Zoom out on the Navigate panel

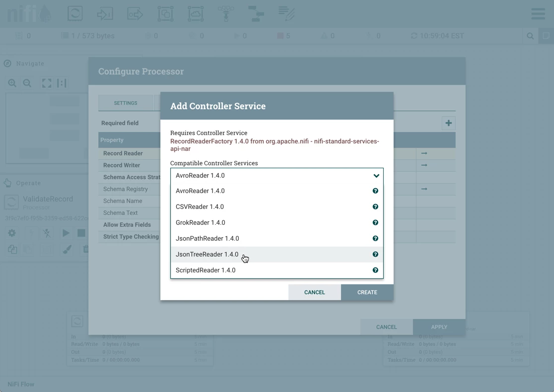27,83
